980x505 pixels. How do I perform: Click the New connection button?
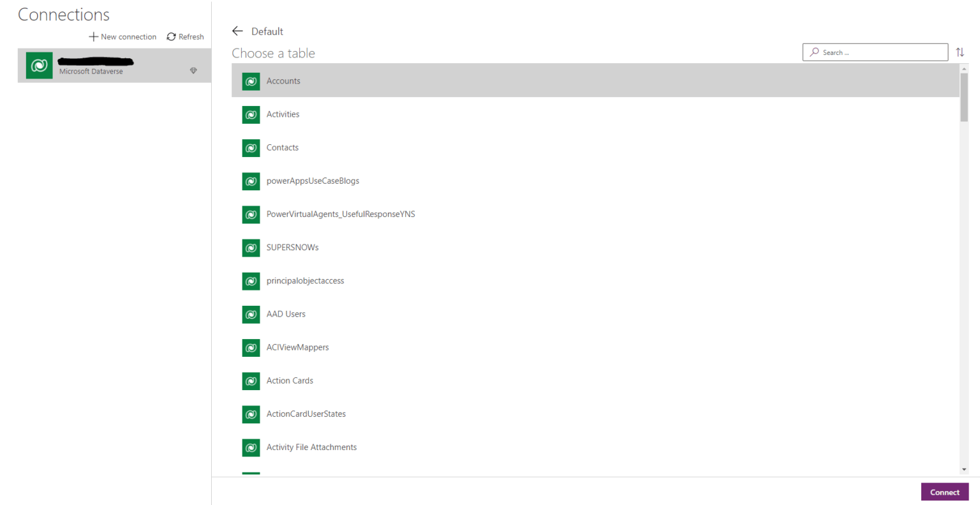click(122, 36)
